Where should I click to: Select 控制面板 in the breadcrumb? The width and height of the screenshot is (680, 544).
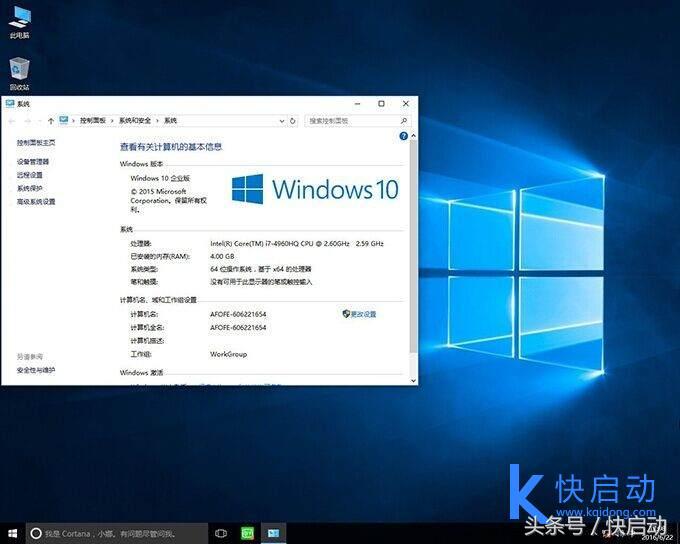point(93,121)
